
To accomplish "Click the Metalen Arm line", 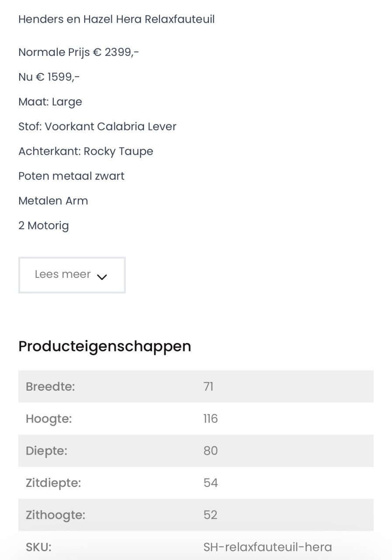I will [x=53, y=201].
